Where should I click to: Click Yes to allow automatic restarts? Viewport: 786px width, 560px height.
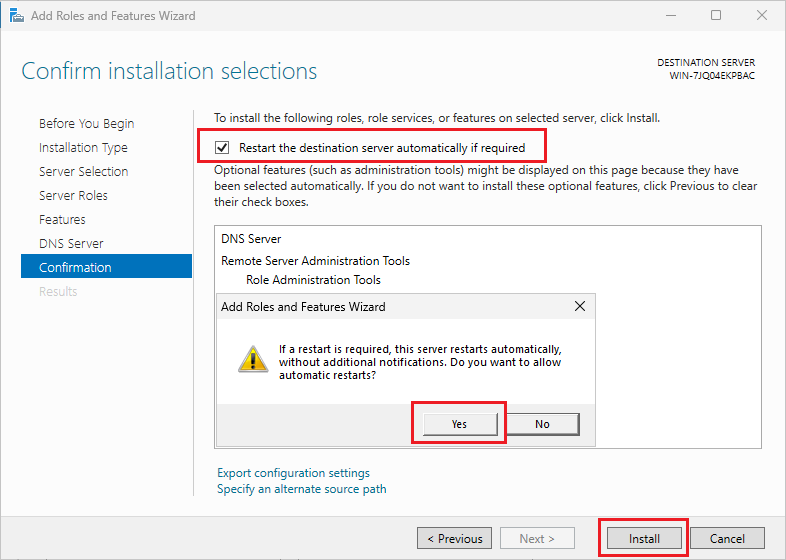[459, 424]
